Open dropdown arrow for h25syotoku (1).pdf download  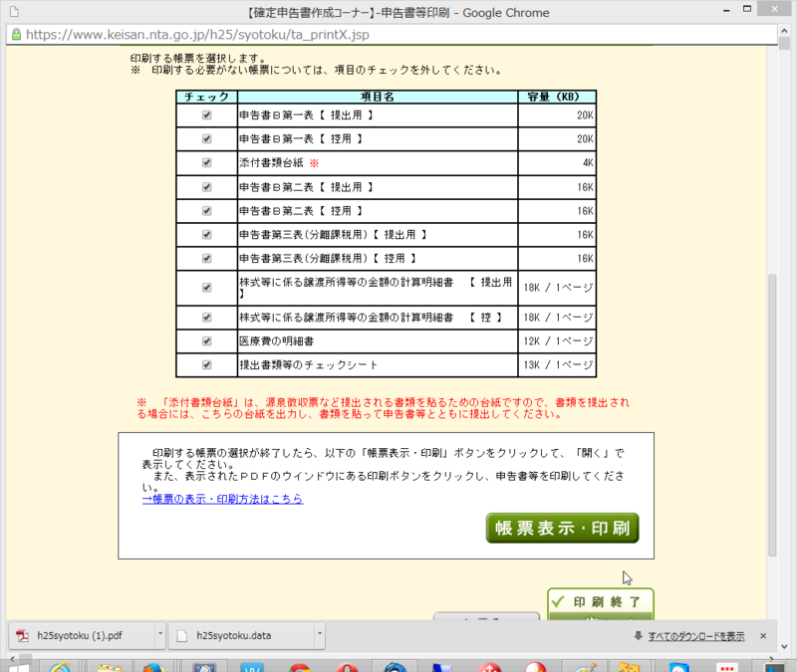pyautogui.click(x=160, y=634)
